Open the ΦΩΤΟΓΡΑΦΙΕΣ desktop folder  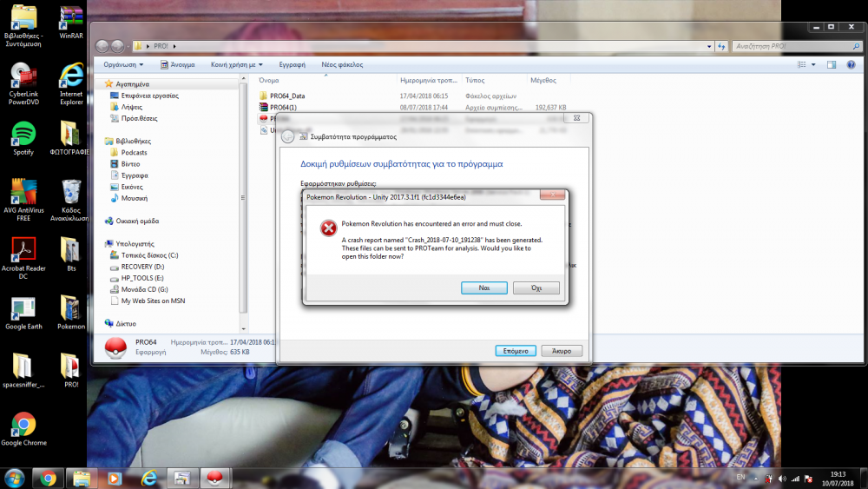[69, 138]
